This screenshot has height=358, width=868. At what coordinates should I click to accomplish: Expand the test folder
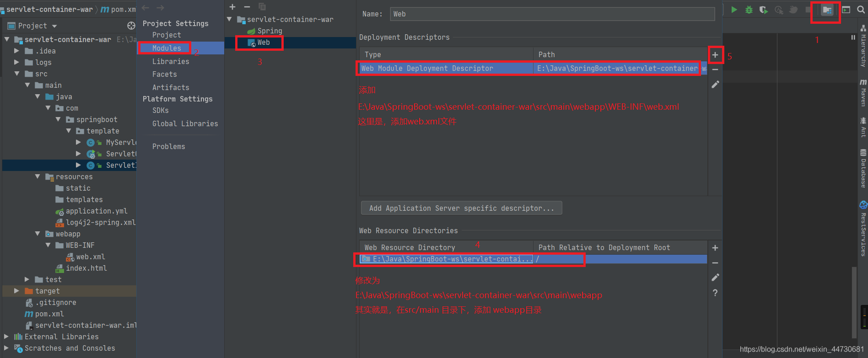pyautogui.click(x=27, y=279)
